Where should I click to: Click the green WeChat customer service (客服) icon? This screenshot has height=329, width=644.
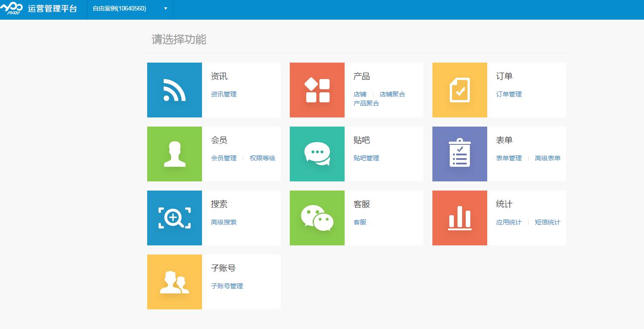(x=317, y=218)
